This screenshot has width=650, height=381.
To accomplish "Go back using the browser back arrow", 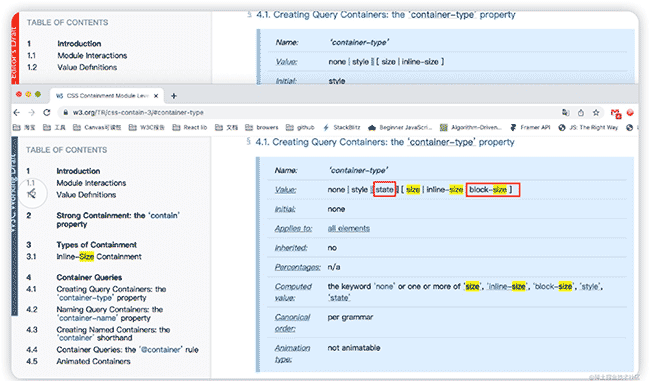I will (17, 112).
